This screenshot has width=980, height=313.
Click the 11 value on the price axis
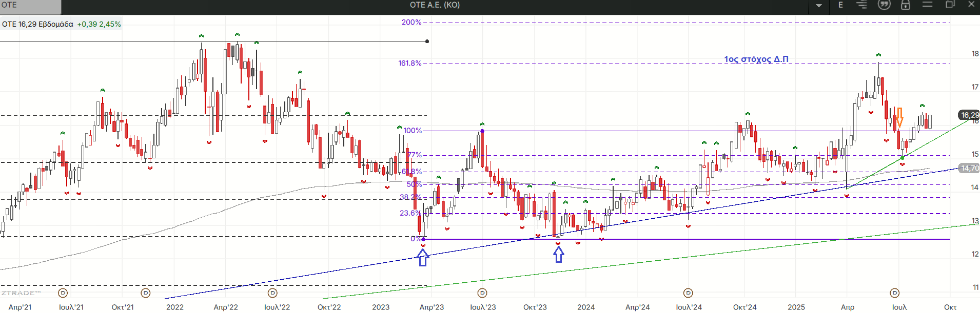[x=975, y=287]
